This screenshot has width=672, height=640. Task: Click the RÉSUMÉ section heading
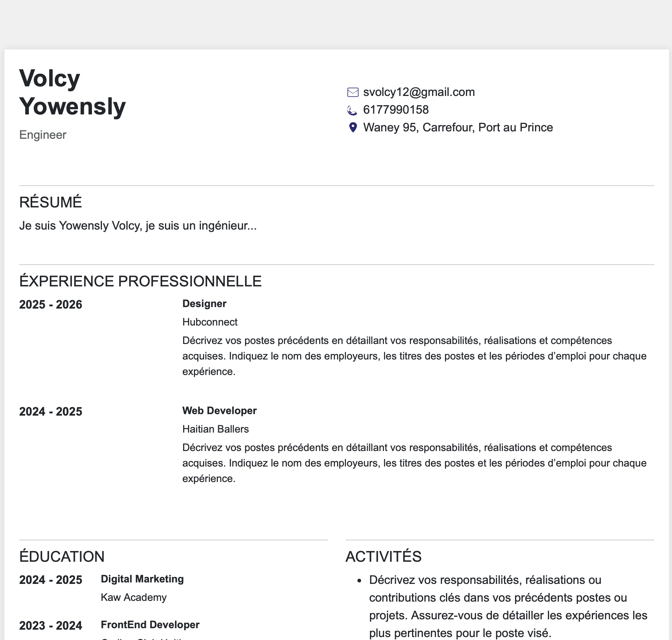click(51, 202)
